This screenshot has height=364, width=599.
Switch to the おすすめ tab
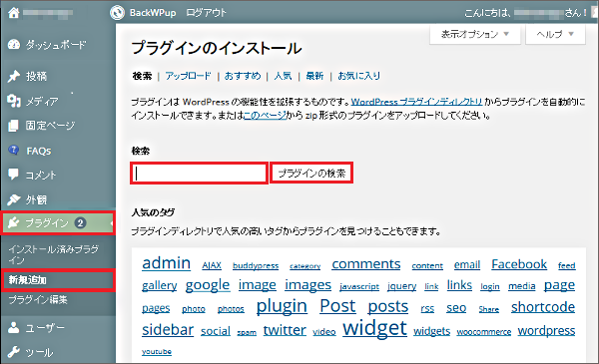click(243, 76)
